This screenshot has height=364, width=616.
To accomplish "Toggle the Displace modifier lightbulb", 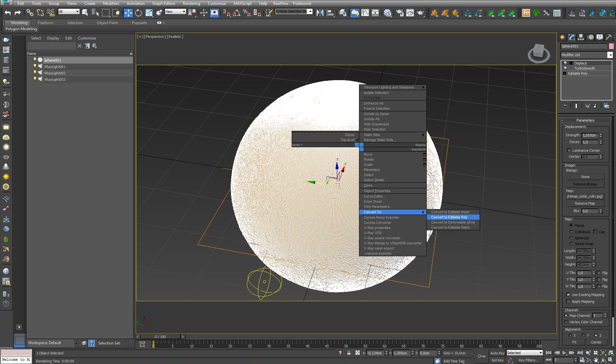I will coord(565,63).
